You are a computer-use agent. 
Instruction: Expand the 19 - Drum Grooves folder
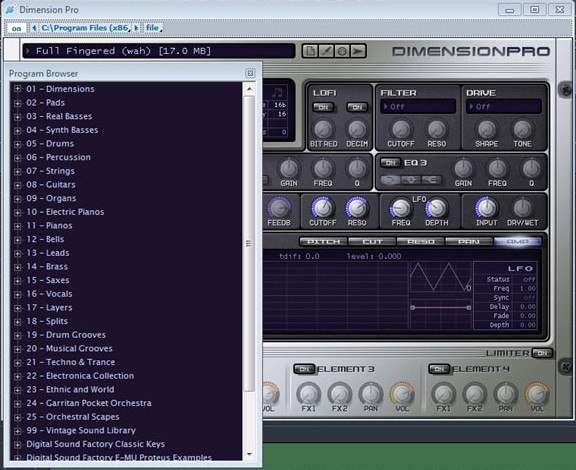coord(17,335)
